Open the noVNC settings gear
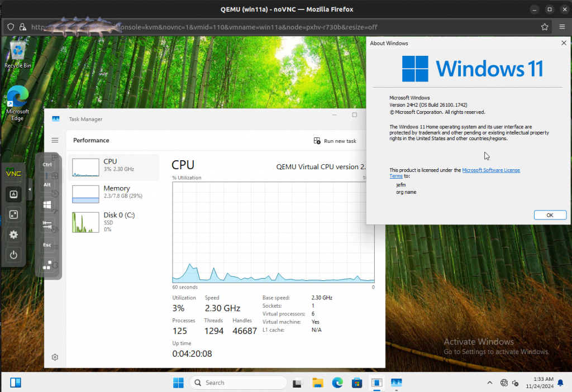This screenshot has width=572, height=392. click(x=13, y=235)
